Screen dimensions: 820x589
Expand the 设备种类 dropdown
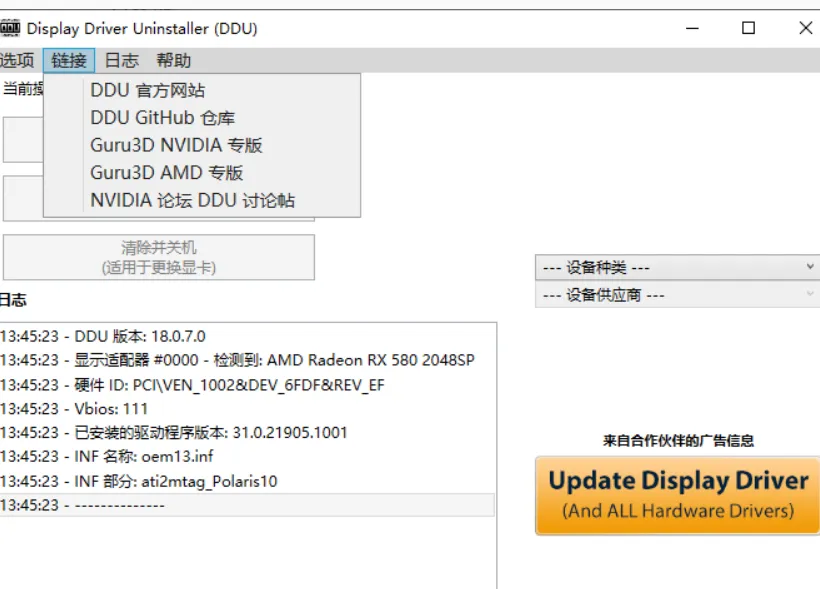point(677,268)
